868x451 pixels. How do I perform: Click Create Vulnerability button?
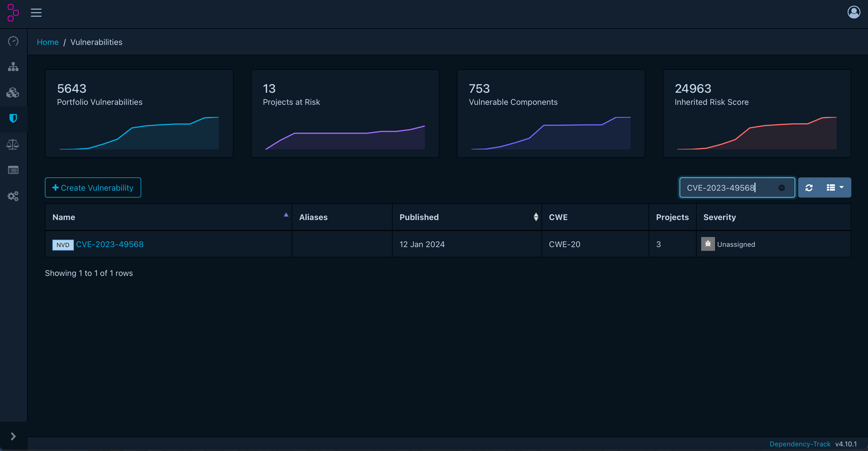click(93, 187)
